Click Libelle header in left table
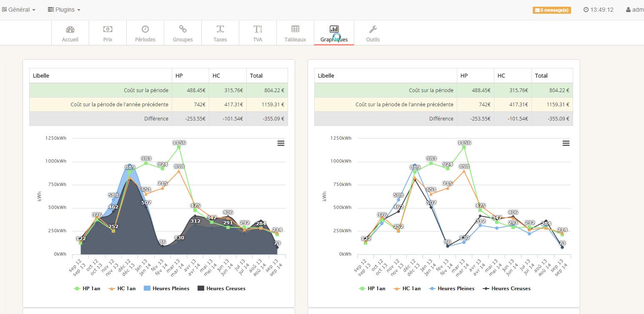644x314 pixels. 100,76
